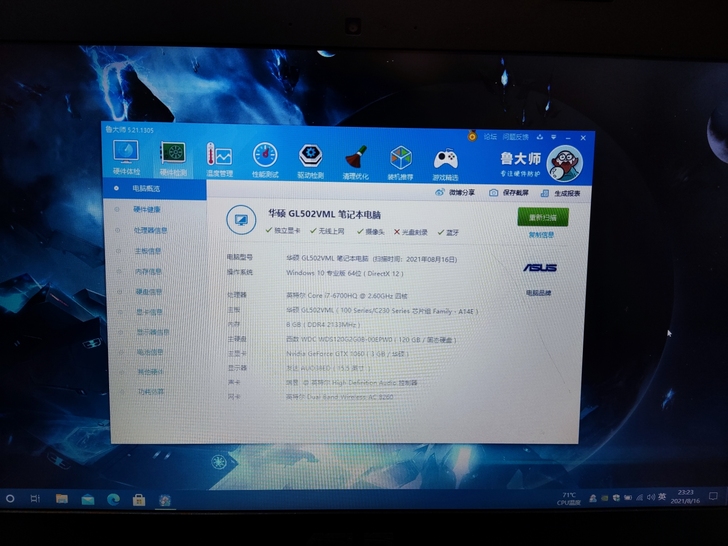The image size is (728, 546).
Task: Open the title bar dropdown menu arrow
Action: click(x=553, y=137)
